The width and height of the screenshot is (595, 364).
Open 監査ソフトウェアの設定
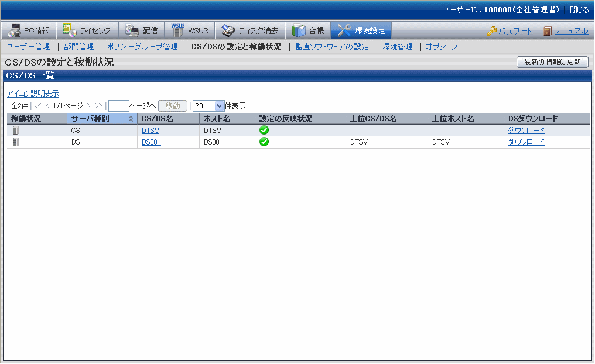pos(332,47)
